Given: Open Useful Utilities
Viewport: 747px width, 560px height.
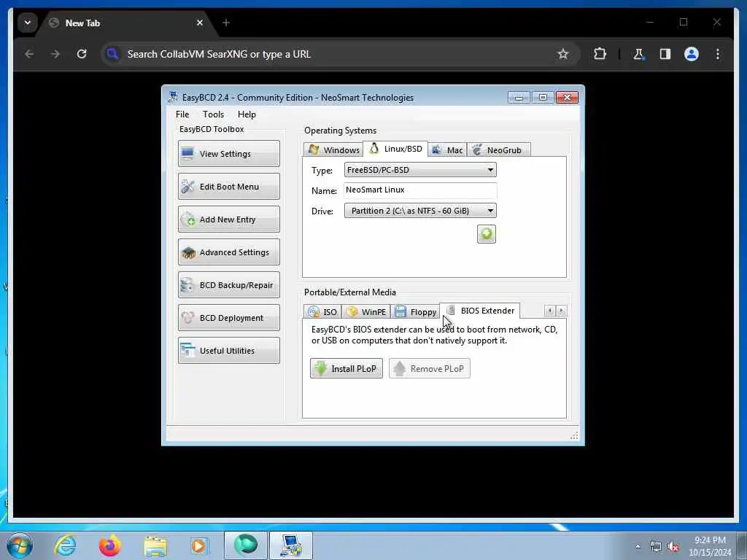Looking at the screenshot, I should pyautogui.click(x=228, y=351).
